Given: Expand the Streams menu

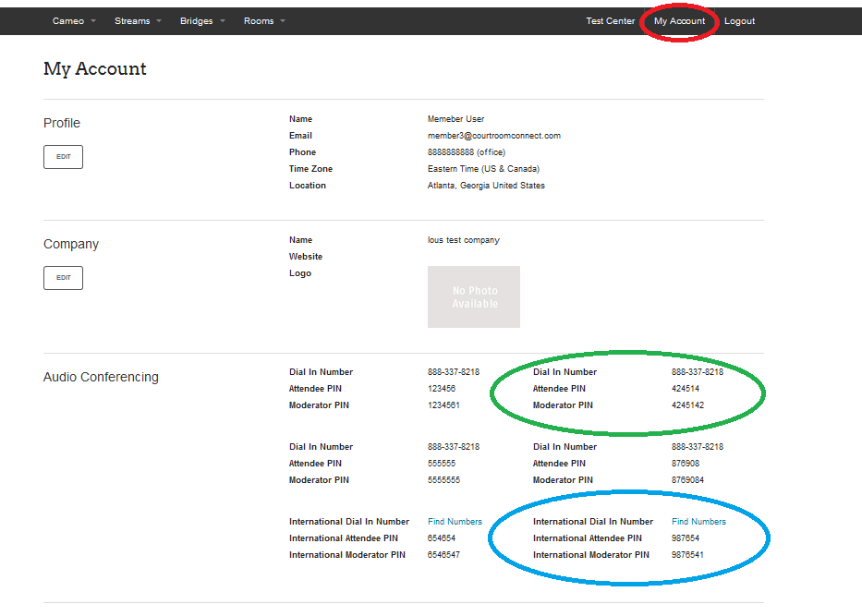Looking at the screenshot, I should coord(138,21).
